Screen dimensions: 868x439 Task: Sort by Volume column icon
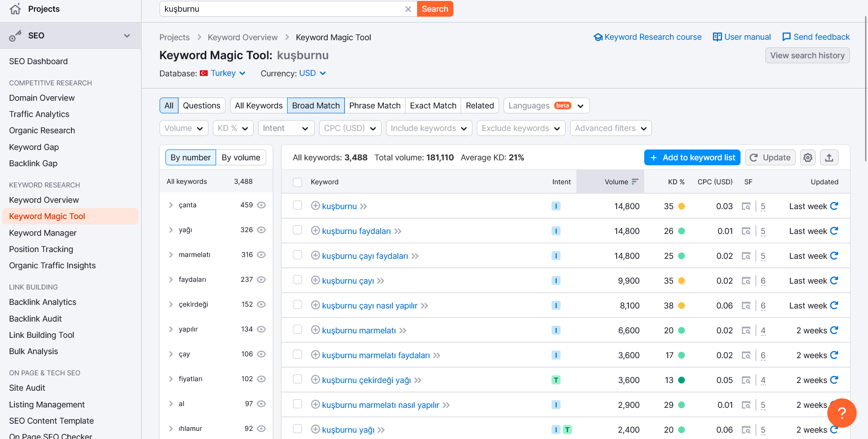tap(635, 182)
